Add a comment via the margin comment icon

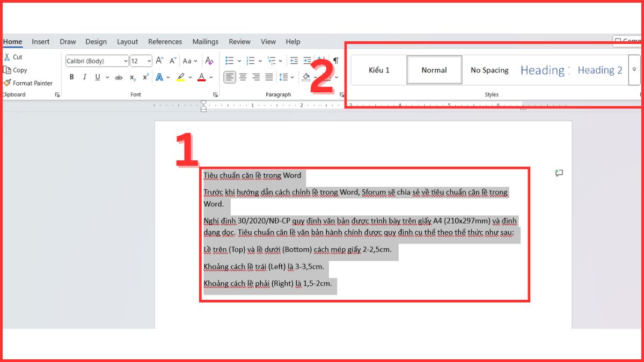click(559, 173)
